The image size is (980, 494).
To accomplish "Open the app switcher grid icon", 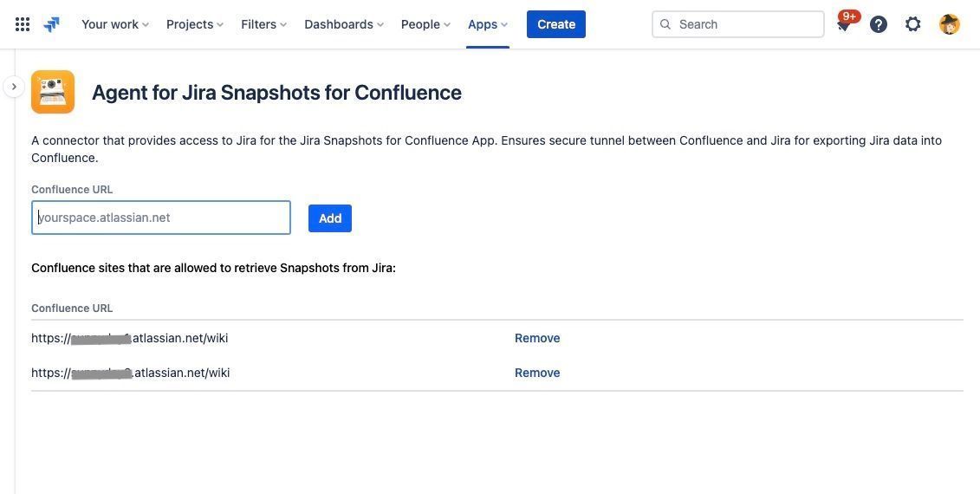I will tap(23, 24).
